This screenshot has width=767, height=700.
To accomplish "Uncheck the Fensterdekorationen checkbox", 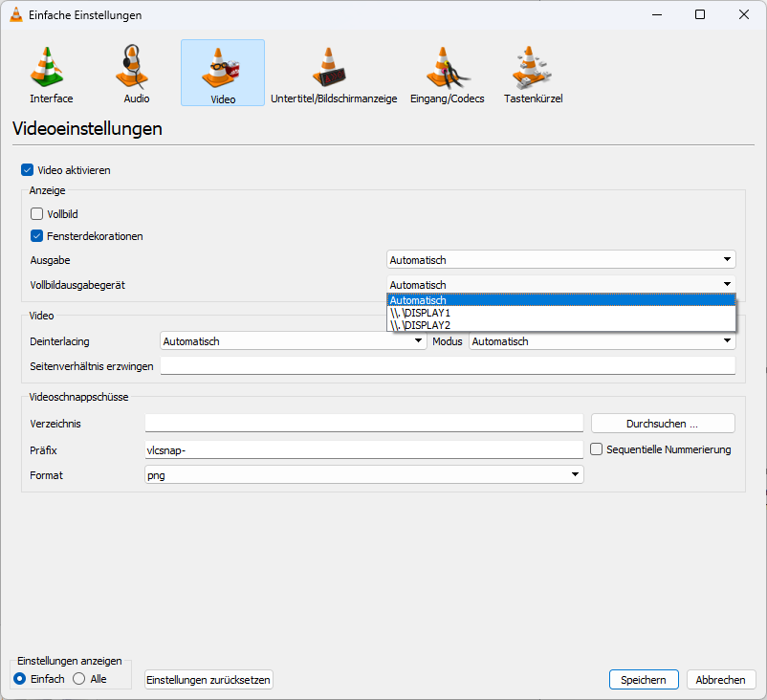I will [36, 236].
